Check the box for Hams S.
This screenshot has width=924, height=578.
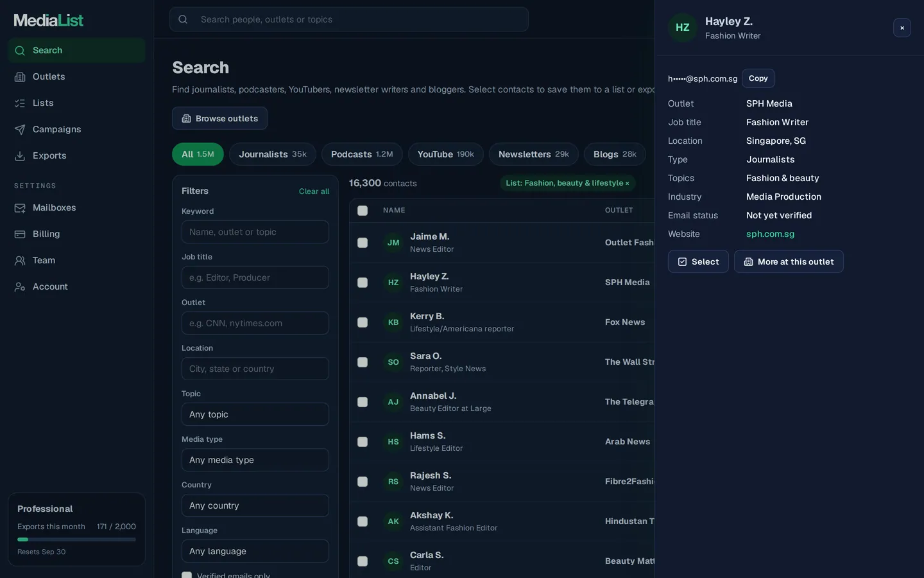(x=363, y=442)
